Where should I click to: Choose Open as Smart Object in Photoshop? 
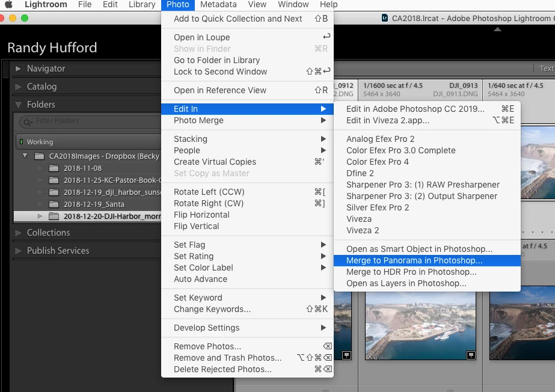pyautogui.click(x=427, y=249)
